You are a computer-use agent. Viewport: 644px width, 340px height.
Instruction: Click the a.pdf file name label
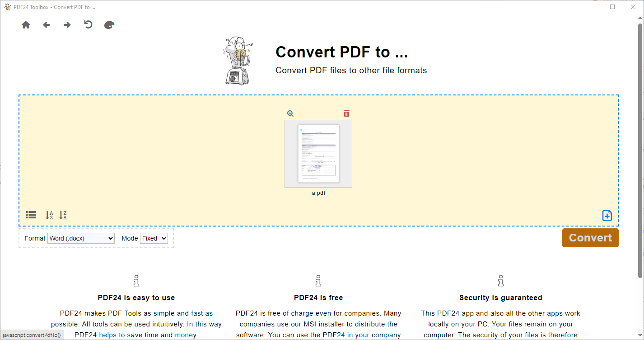click(x=318, y=193)
